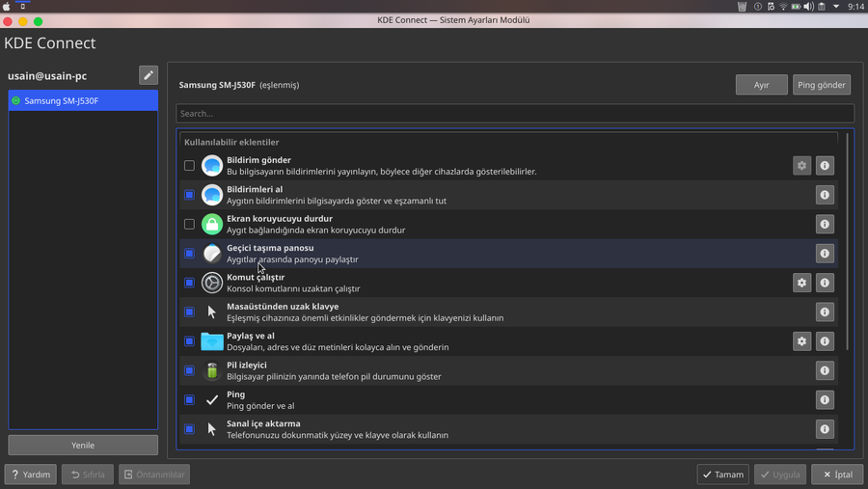Viewport: 868px width, 489px height.
Task: Show info for Masaüstünden uzak klavye plugin
Action: tap(825, 312)
